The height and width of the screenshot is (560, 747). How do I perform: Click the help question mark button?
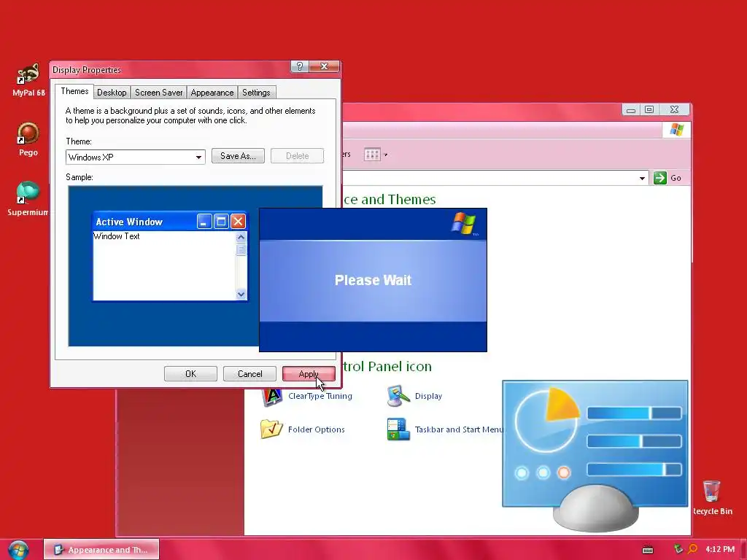(300, 66)
